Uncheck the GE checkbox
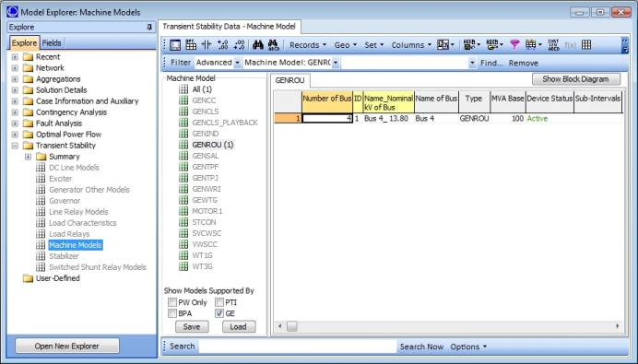This screenshot has height=364, width=638. (219, 313)
